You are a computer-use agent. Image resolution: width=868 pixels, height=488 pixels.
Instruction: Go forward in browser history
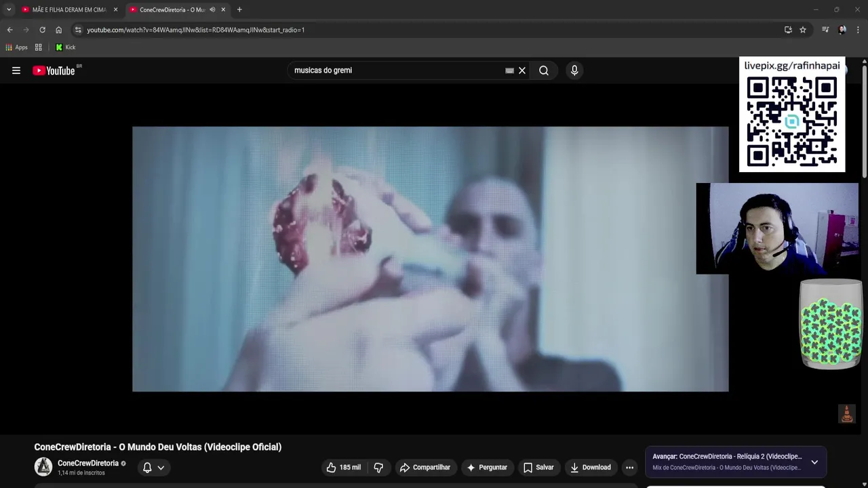click(x=26, y=30)
